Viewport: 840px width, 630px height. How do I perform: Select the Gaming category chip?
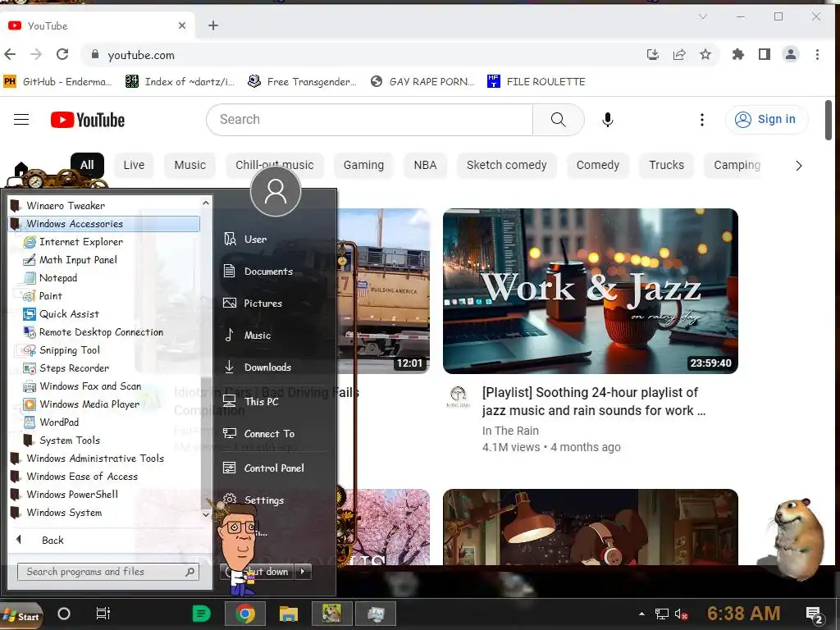click(x=363, y=165)
